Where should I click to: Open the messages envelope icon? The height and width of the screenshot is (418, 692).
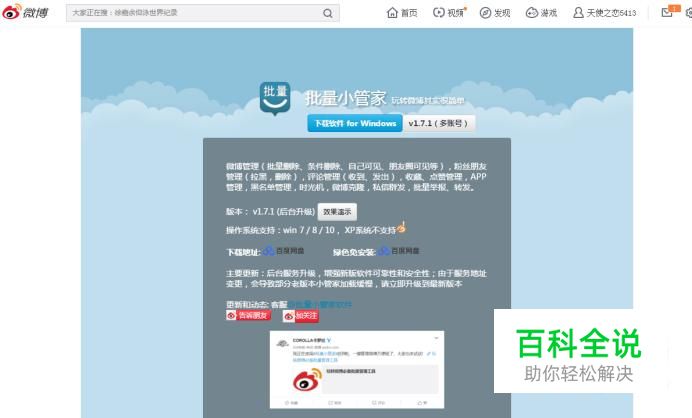tap(667, 13)
